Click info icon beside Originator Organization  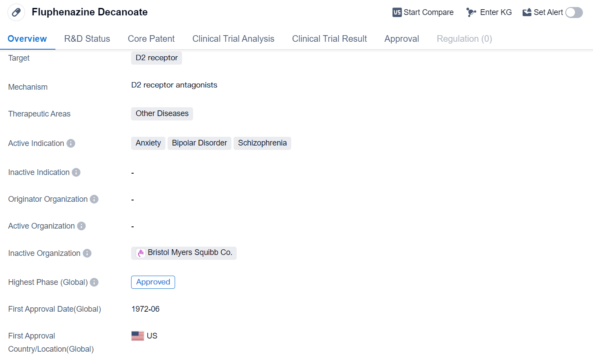tap(94, 199)
